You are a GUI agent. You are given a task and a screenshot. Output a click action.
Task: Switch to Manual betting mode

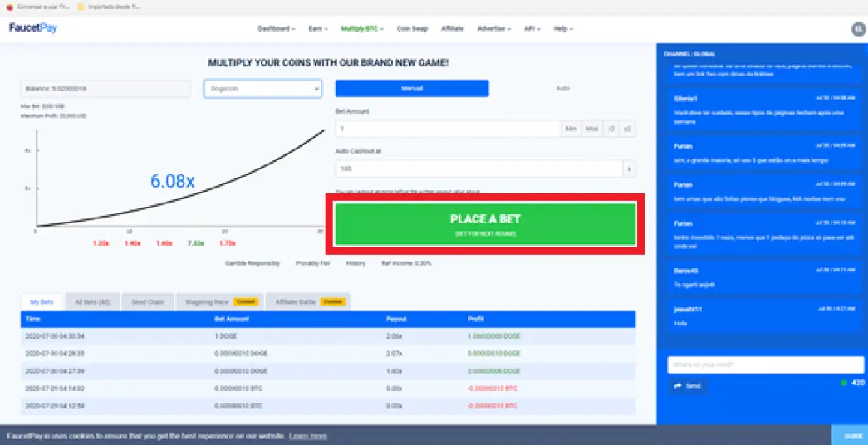pyautogui.click(x=412, y=89)
